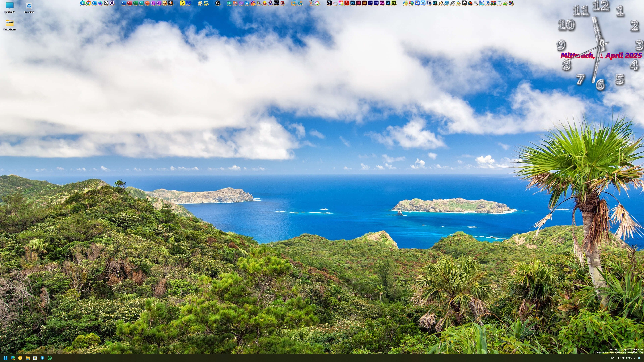The width and height of the screenshot is (644, 362).
Task: Launch the Logitech G Hub icon
Action: coord(218,3)
